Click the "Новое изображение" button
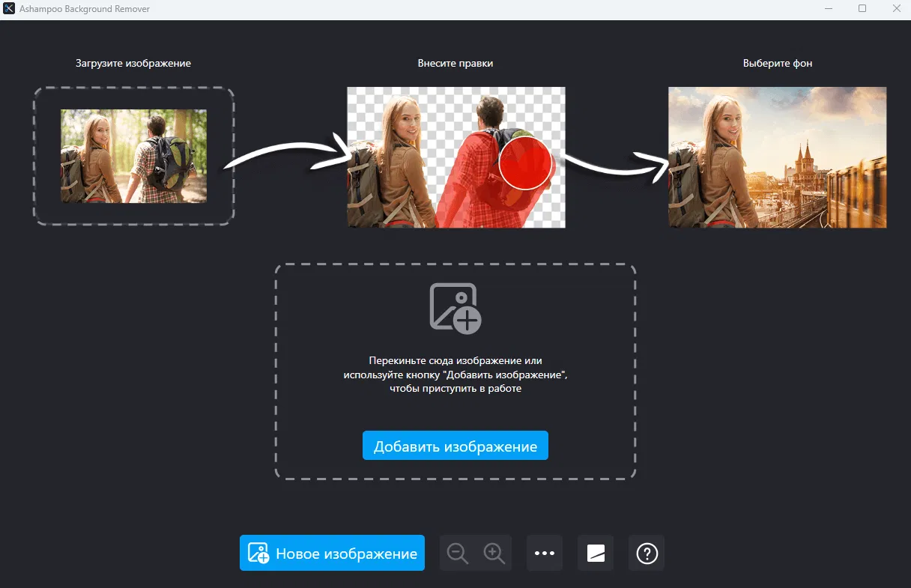Screen dimensions: 911x588 coord(332,553)
